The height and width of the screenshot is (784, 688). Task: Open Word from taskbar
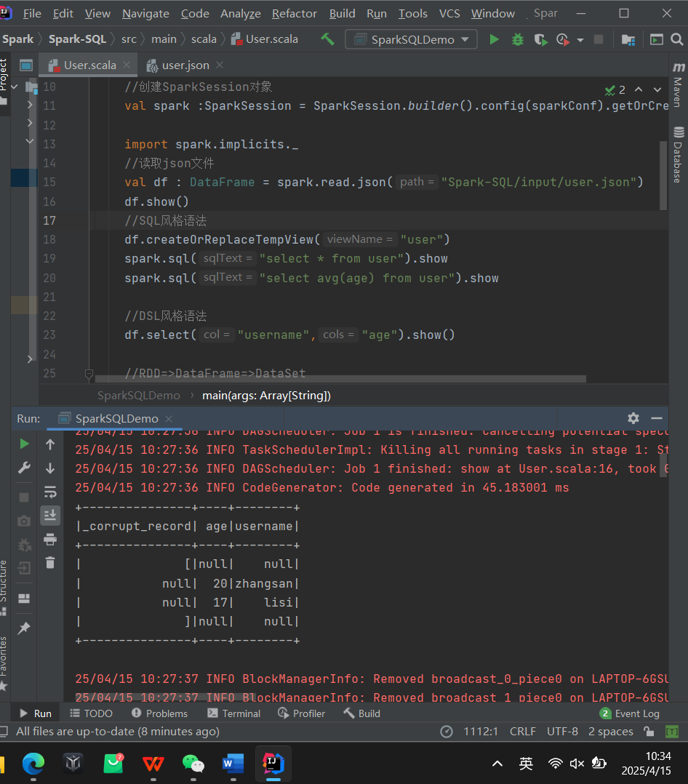233,764
